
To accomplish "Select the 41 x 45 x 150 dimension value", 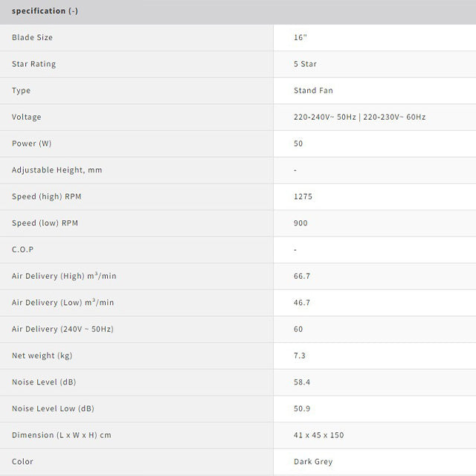I will pos(319,435).
